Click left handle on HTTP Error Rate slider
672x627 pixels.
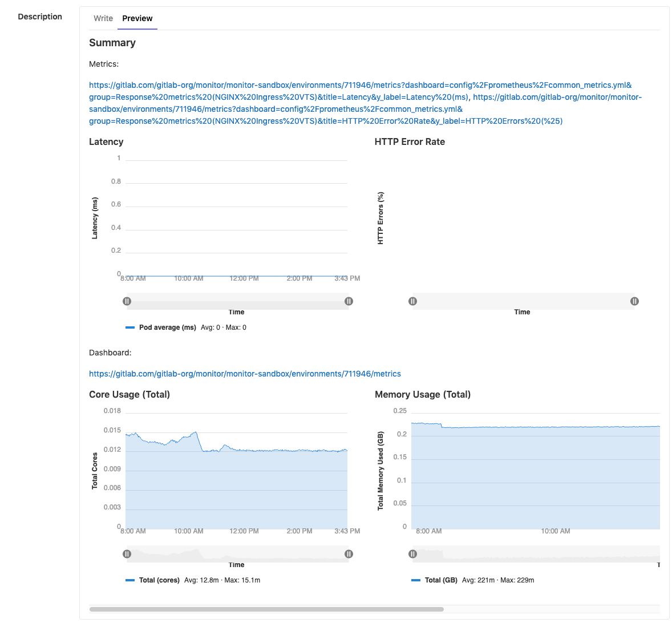point(412,301)
